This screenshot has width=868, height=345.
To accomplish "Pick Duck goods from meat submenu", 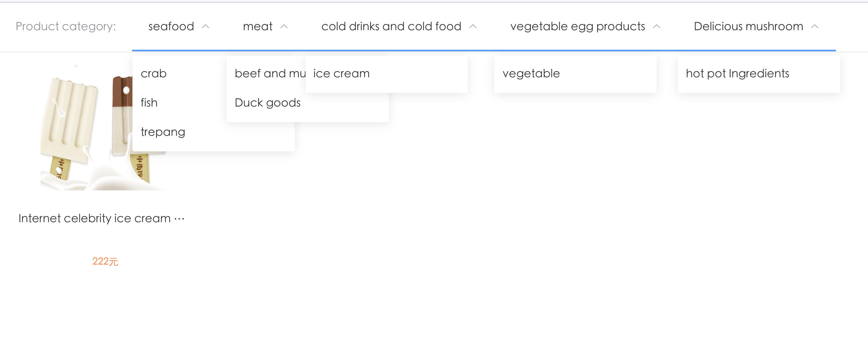I will coord(267,103).
